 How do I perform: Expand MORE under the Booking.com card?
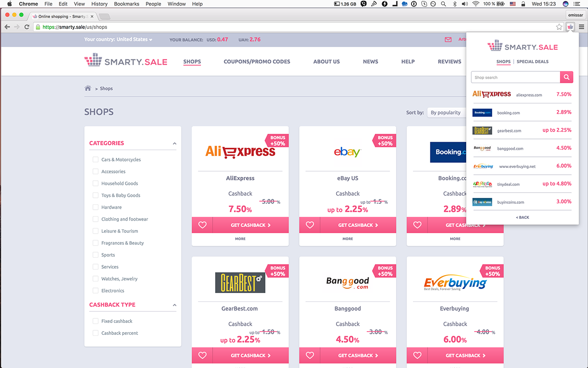click(x=455, y=239)
